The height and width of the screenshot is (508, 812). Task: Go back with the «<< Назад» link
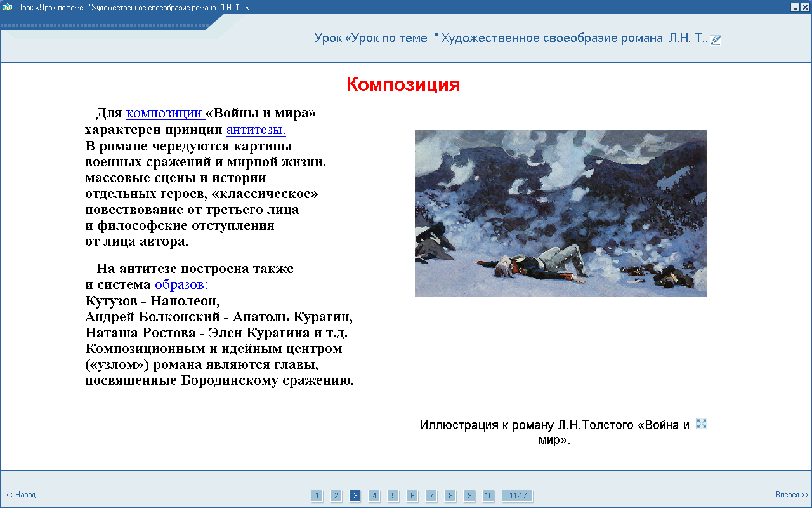tap(21, 495)
